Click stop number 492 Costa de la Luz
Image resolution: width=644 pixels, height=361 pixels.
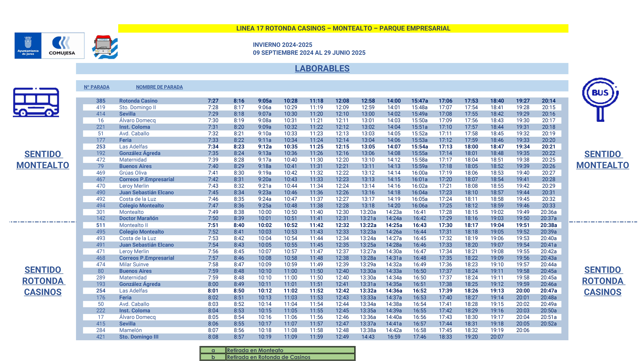pos(101,199)
